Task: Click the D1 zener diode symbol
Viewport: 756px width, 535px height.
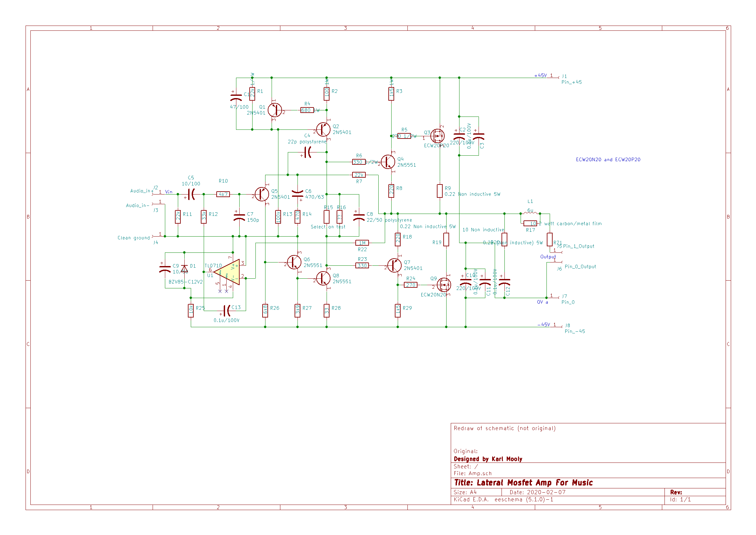Action: (184, 269)
